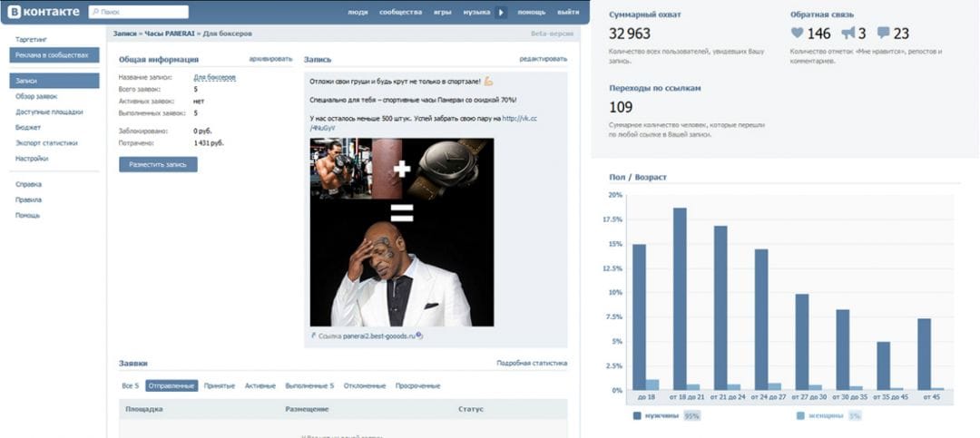Open сообщества in top navigation
Screen dimensions: 980x438
[400, 13]
